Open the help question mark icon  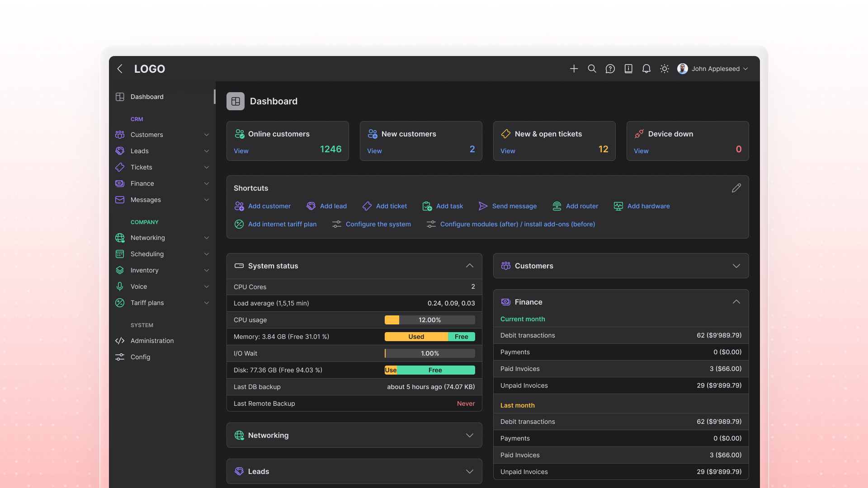click(610, 69)
